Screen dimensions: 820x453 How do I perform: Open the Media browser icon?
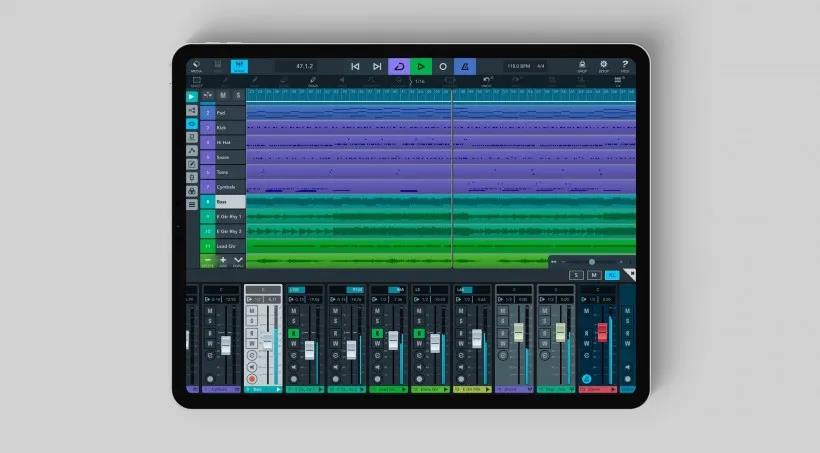click(x=196, y=66)
